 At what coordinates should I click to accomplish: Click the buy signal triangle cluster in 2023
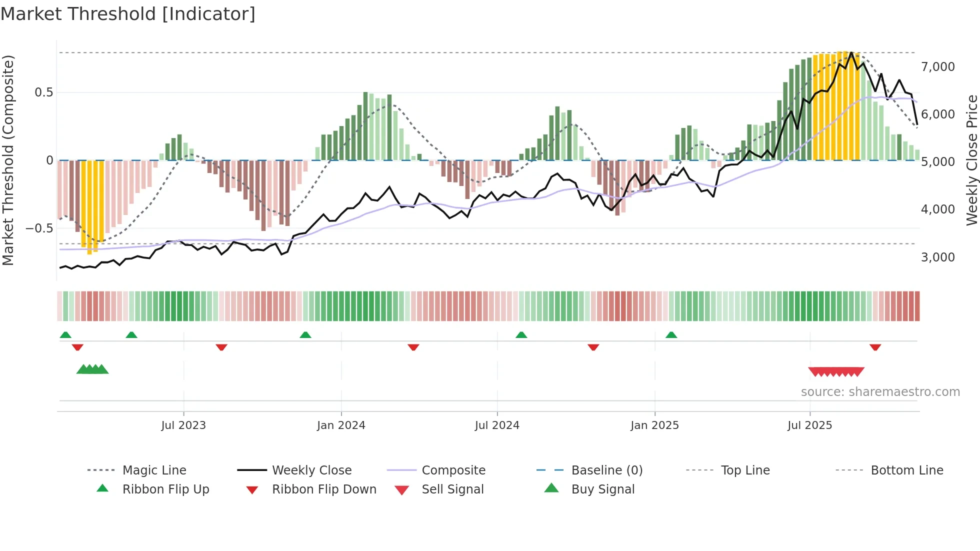[92, 369]
